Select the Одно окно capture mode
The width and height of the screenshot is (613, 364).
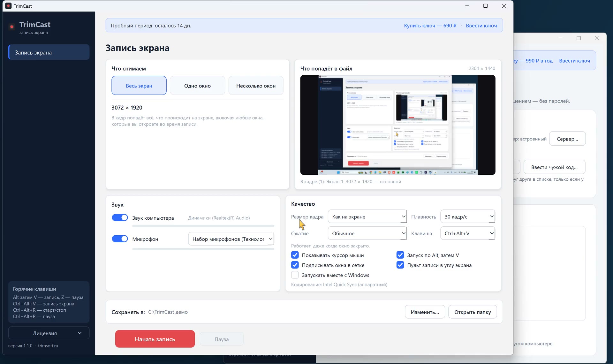(x=197, y=86)
